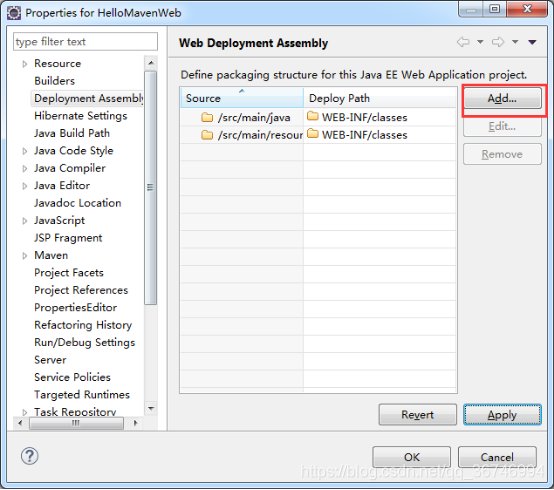Open Refactoring History page
This screenshot has height=490, width=554.
click(x=83, y=325)
